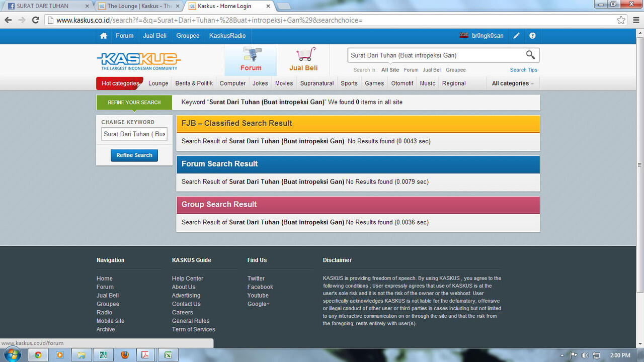Close the Kaskus Home Login tab
The height and width of the screenshot is (362, 644).
(268, 6)
